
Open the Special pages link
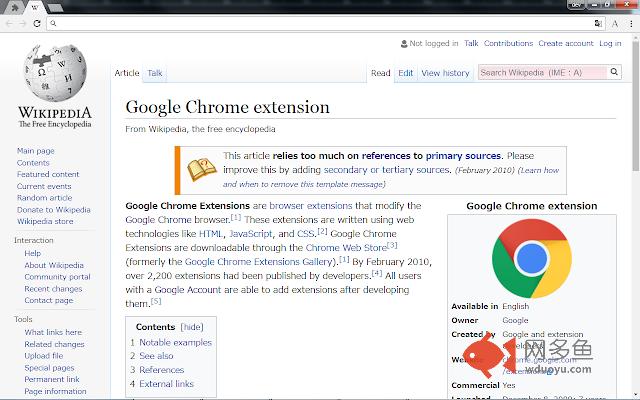click(x=49, y=368)
